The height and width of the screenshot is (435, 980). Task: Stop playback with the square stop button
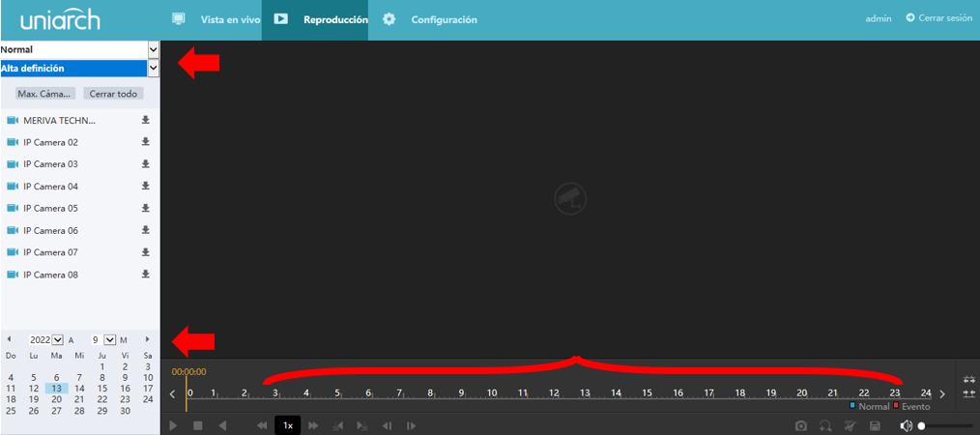point(197,425)
